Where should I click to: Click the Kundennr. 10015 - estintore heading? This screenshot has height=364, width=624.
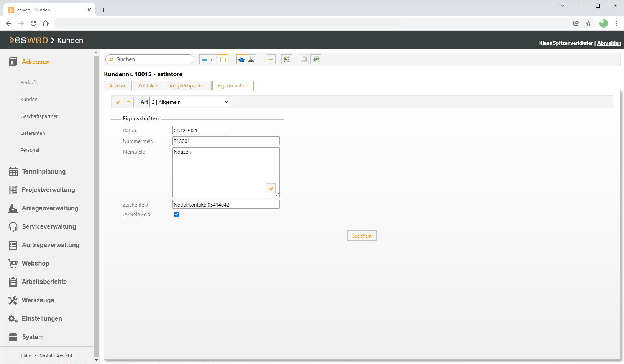pyautogui.click(x=143, y=74)
